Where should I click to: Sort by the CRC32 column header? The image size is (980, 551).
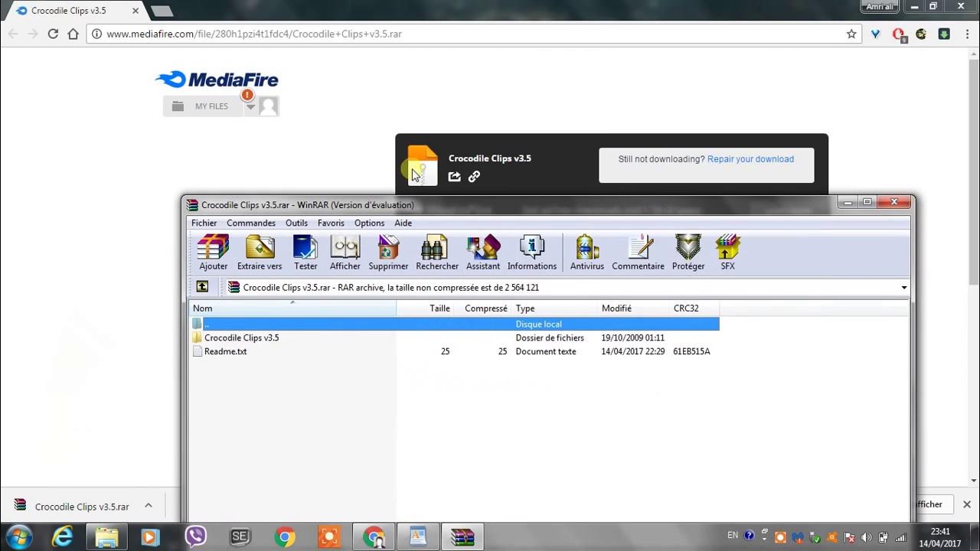(x=694, y=308)
